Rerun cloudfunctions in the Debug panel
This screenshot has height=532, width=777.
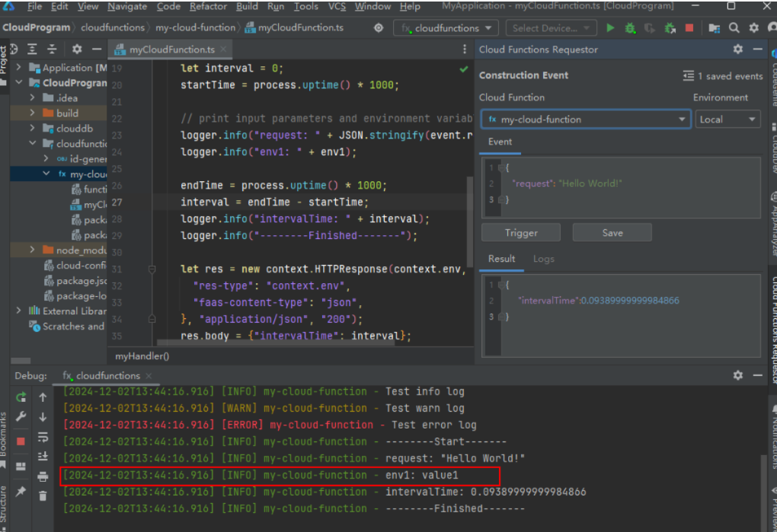[21, 397]
